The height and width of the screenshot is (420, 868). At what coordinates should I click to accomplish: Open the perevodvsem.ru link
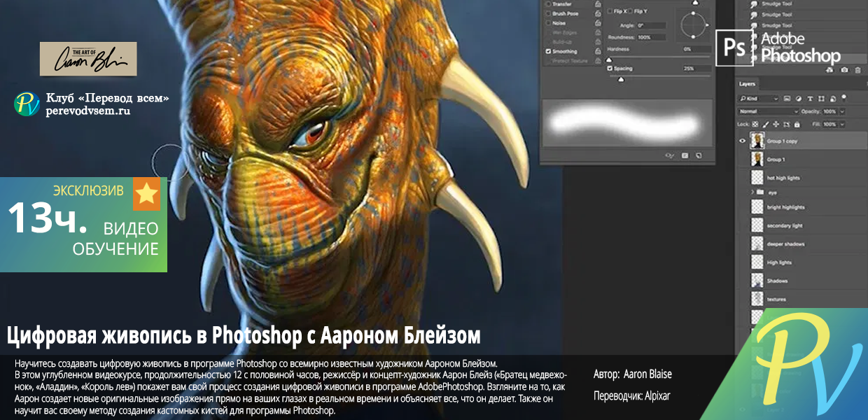tap(88, 111)
